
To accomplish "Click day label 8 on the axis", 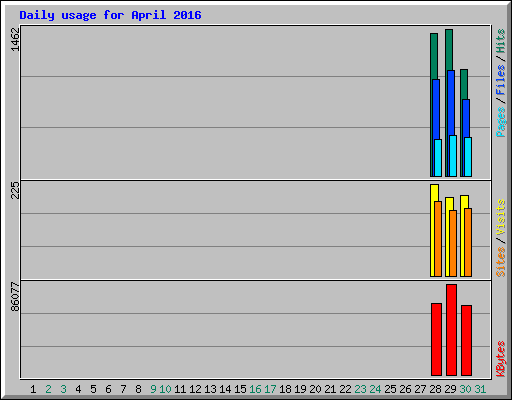I will (138, 389).
